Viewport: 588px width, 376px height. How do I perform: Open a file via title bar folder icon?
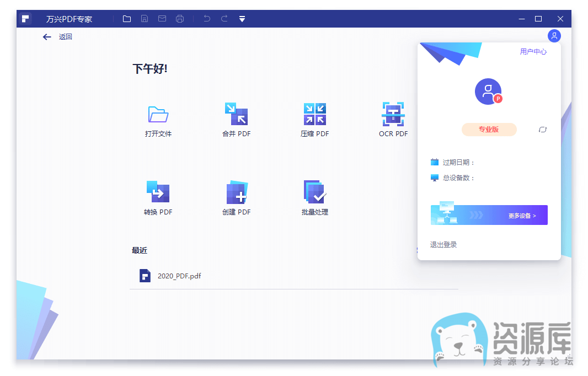127,19
